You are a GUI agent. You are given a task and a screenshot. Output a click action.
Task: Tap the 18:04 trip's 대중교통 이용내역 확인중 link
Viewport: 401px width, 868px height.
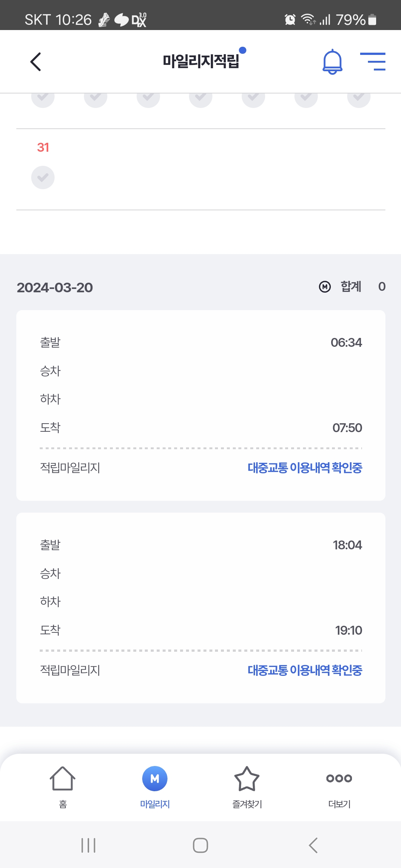coord(304,670)
